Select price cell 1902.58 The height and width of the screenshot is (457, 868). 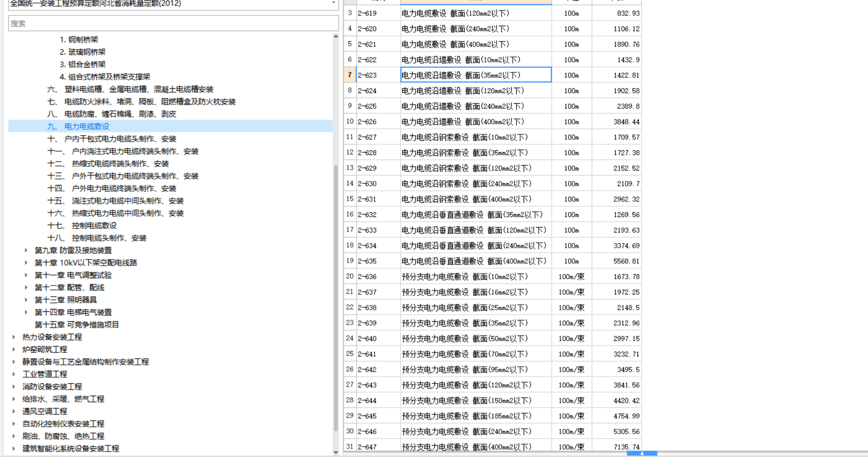point(617,91)
